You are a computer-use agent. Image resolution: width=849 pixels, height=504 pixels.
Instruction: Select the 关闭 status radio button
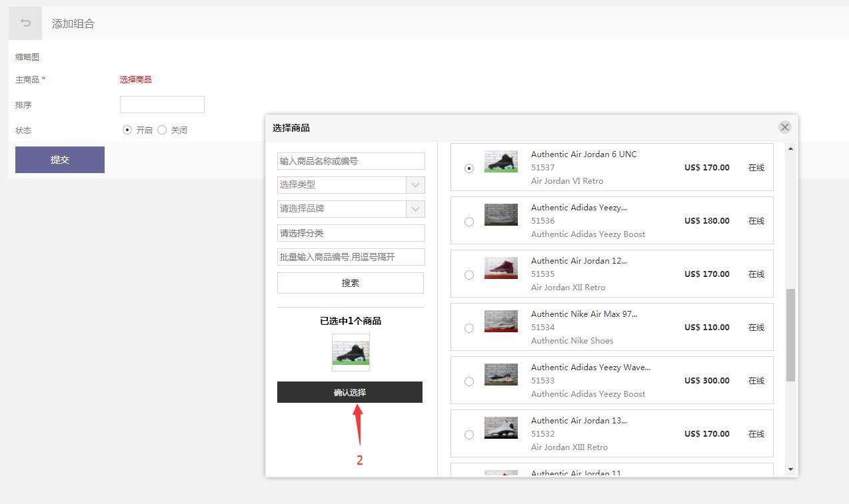162,130
